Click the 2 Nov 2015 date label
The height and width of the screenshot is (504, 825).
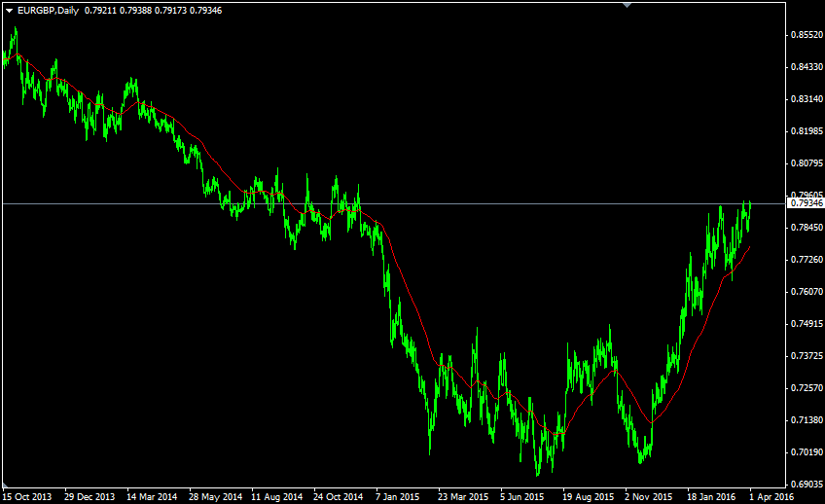[x=648, y=496]
